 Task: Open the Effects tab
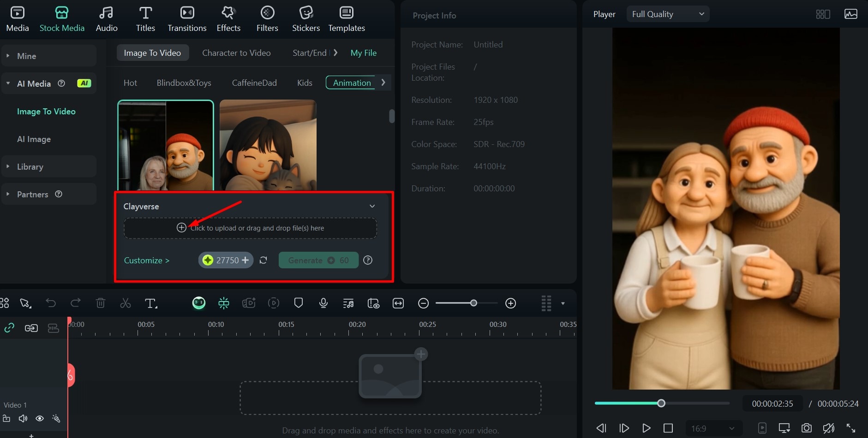[228, 20]
